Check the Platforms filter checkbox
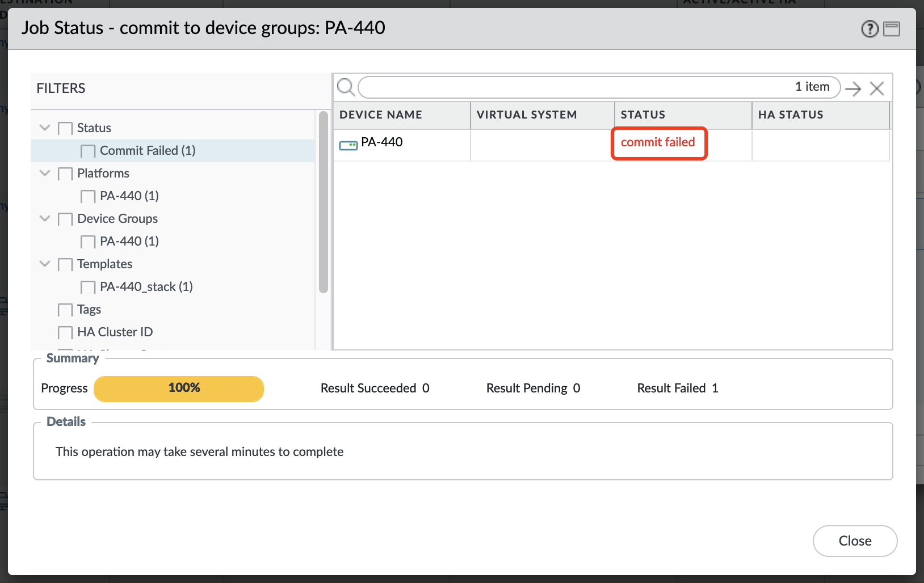Screen dimensions: 924x583 pos(65,174)
